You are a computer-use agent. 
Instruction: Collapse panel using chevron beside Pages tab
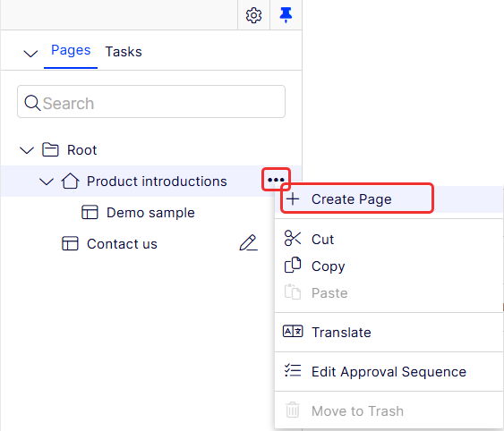30,54
